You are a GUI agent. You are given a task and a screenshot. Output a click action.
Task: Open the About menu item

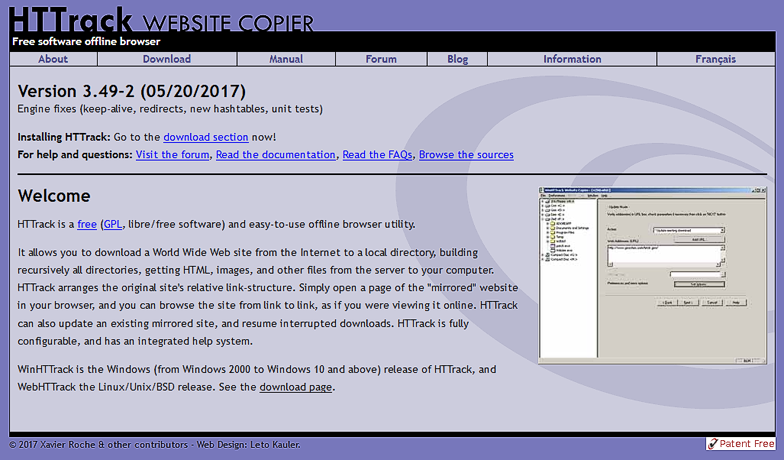pos(53,59)
